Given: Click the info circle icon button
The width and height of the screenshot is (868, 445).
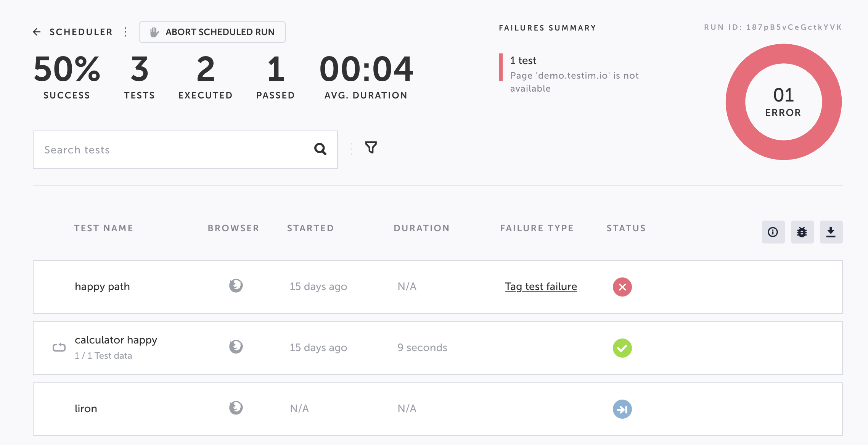Looking at the screenshot, I should [773, 232].
